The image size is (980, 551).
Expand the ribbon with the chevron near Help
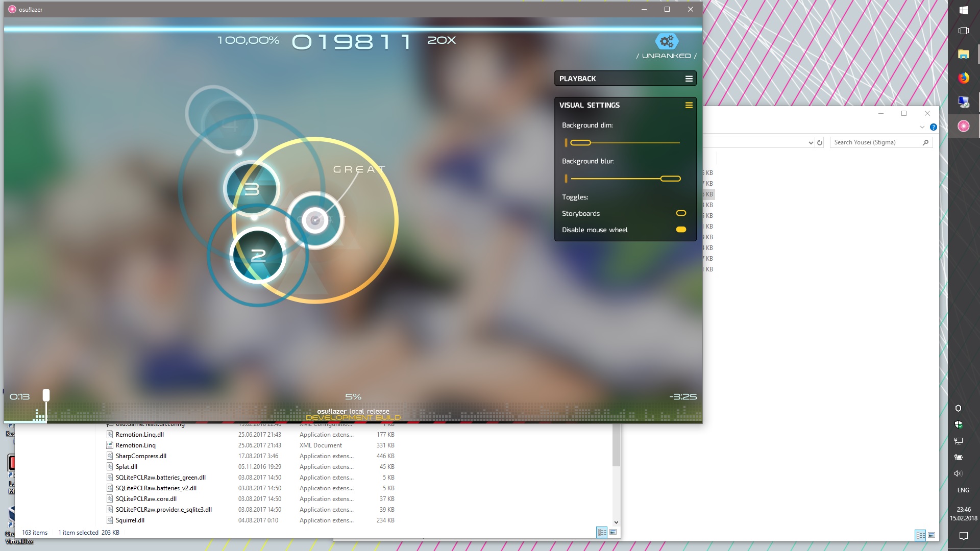tap(921, 127)
